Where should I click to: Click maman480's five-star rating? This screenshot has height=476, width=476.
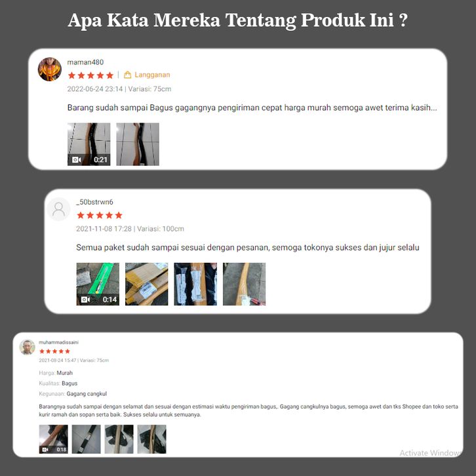[90, 75]
